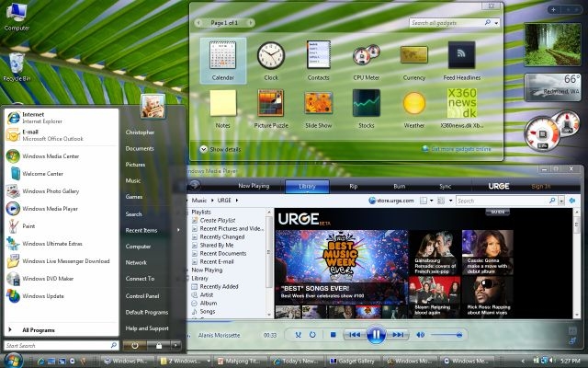Viewport: 588px width, 368px height.
Task: Expand the URGE breadcrumb arrow
Action: [x=237, y=201]
